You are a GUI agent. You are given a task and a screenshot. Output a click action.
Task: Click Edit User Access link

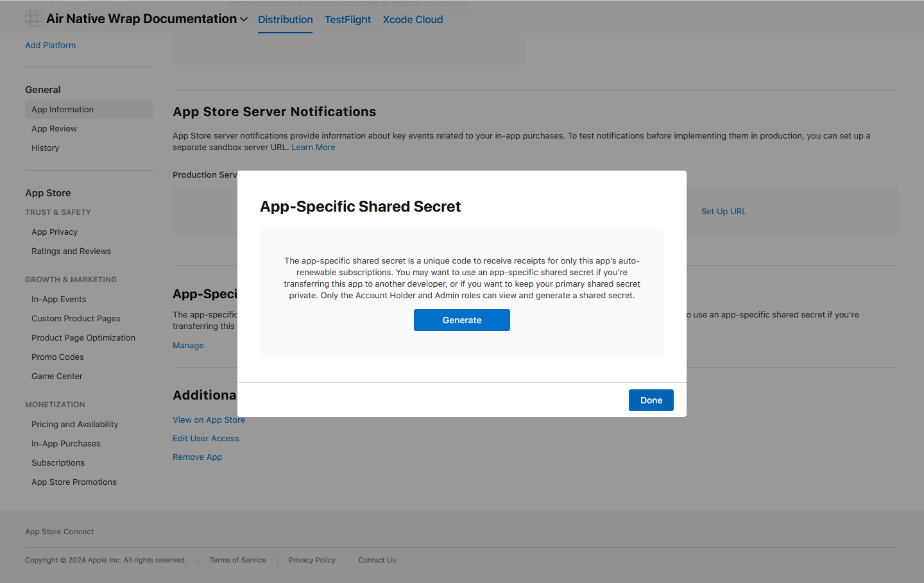206,439
